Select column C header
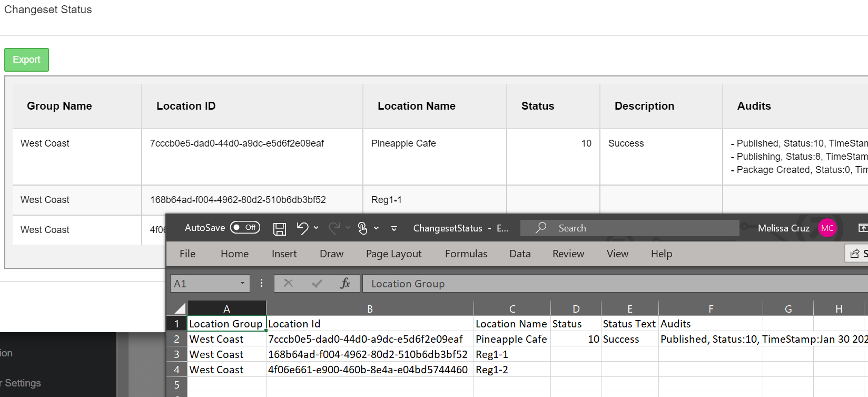 [x=512, y=308]
